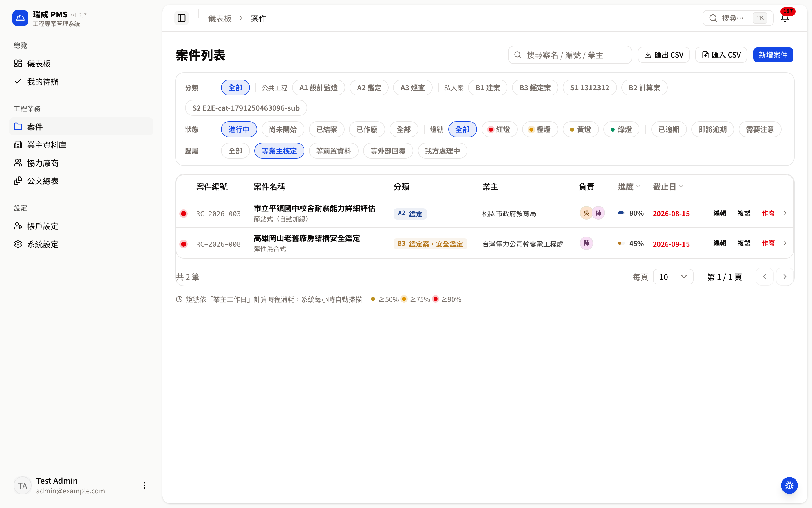Expand row RC-2026-008 chevron
The image size is (812, 508).
pos(785,243)
